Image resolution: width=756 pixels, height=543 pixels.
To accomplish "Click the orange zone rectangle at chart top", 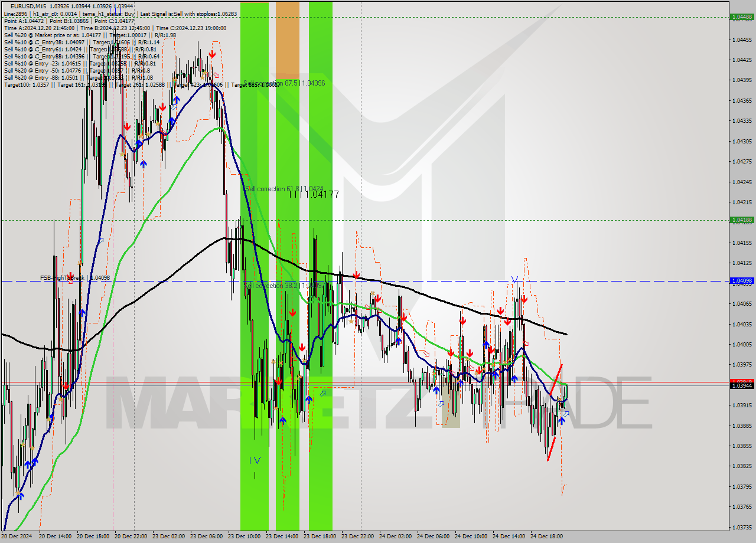I will coord(288,41).
